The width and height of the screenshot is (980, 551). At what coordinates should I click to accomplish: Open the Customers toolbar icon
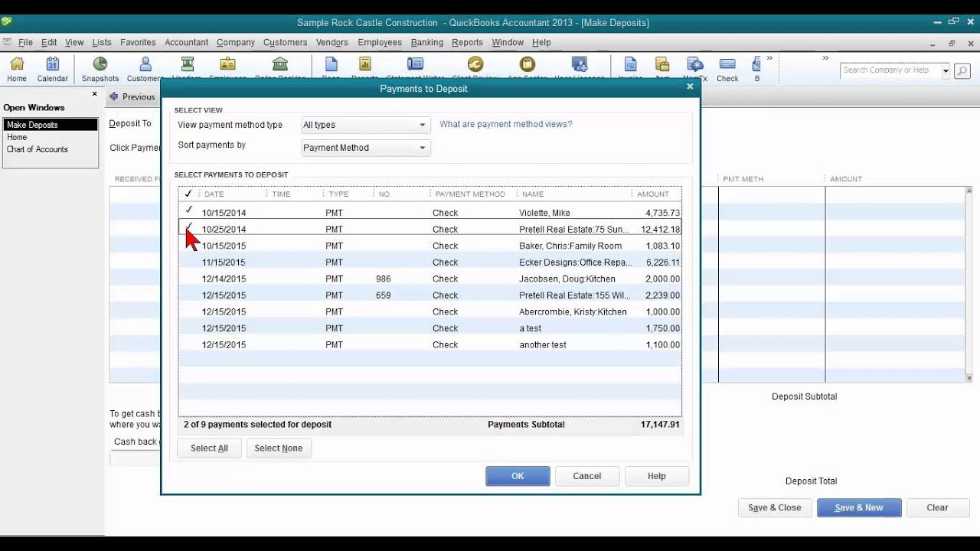145,69
